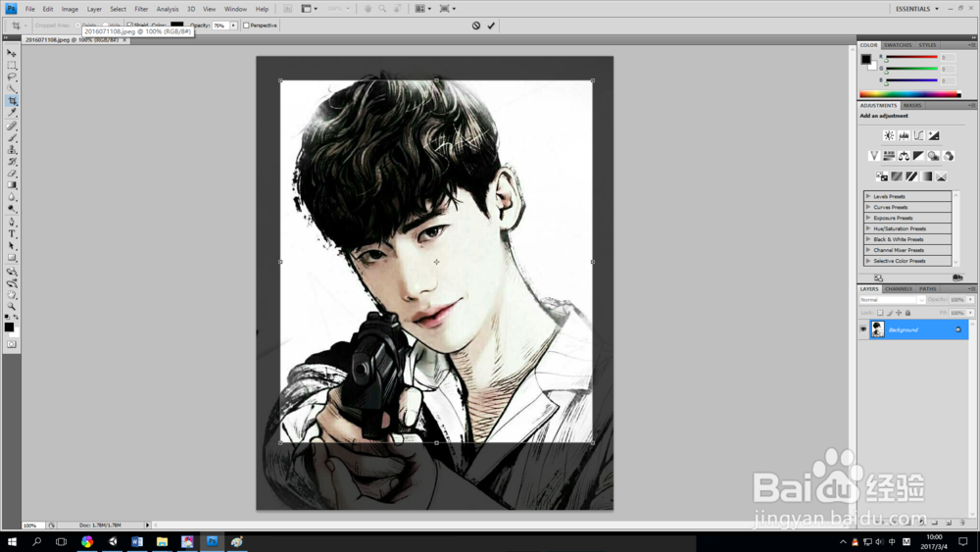
Task: Select the Gradient tool
Action: 11,185
